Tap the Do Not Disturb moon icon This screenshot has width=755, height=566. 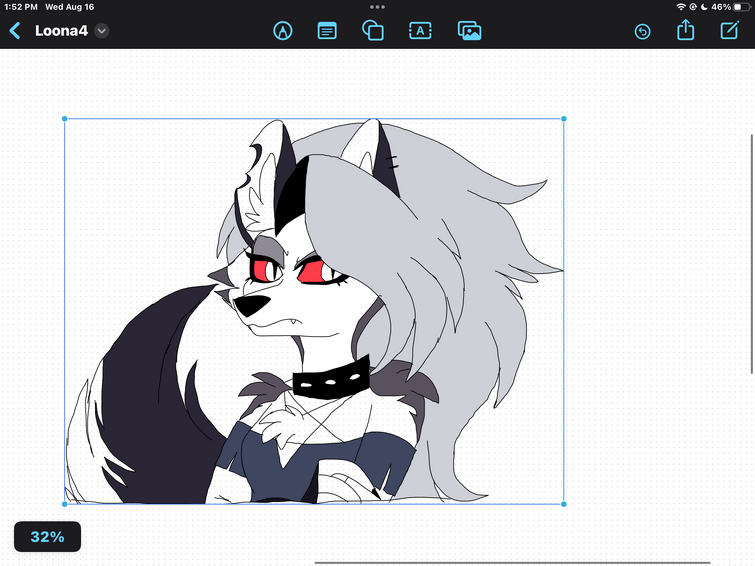(x=704, y=7)
